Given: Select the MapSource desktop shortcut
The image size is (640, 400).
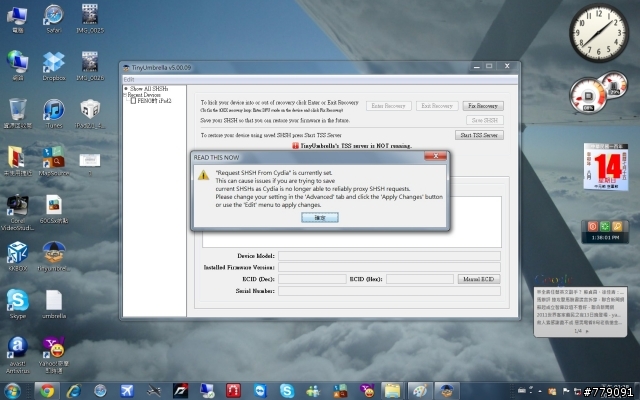Looking at the screenshot, I should [x=53, y=161].
